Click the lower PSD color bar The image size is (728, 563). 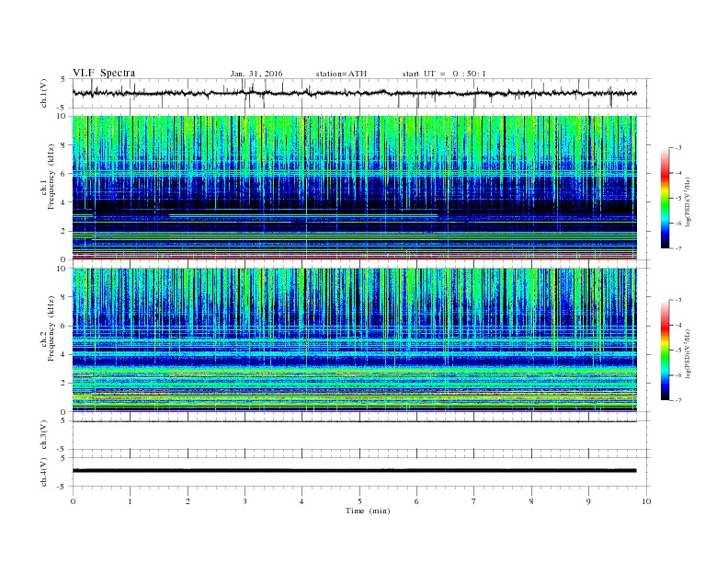(x=665, y=350)
